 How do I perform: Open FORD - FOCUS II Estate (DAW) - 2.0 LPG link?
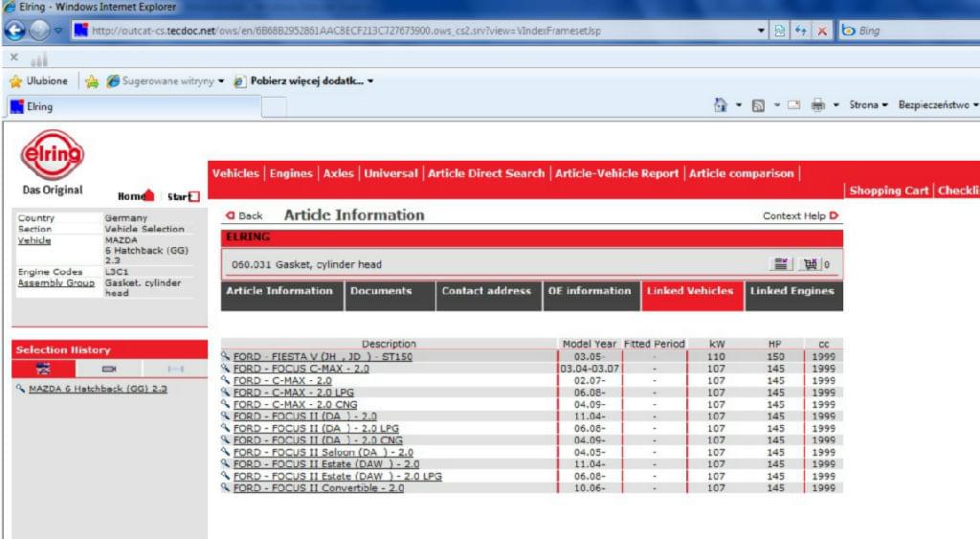(x=338, y=476)
